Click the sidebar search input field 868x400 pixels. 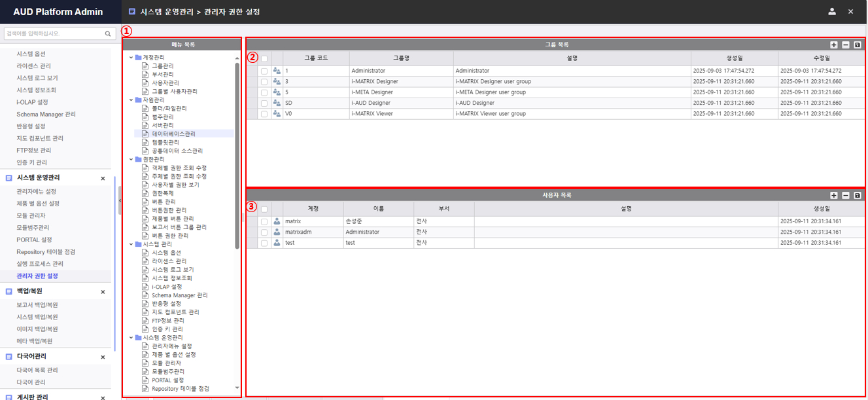pos(52,33)
